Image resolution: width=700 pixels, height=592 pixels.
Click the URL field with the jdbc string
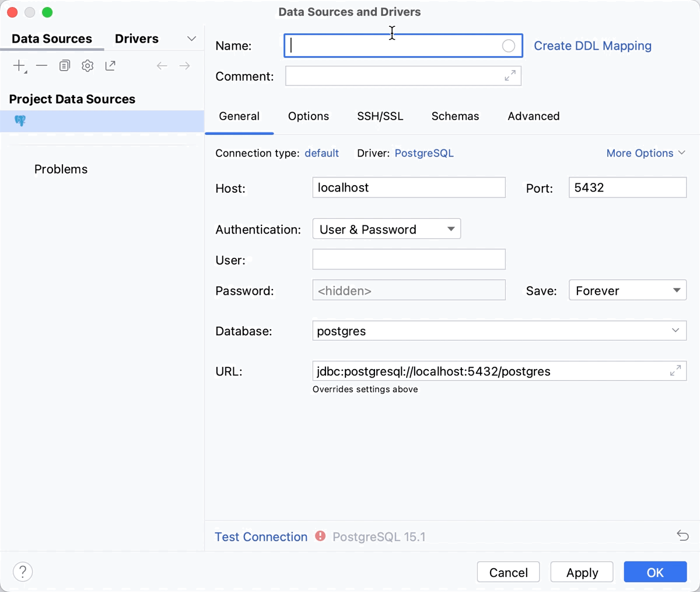click(x=499, y=371)
